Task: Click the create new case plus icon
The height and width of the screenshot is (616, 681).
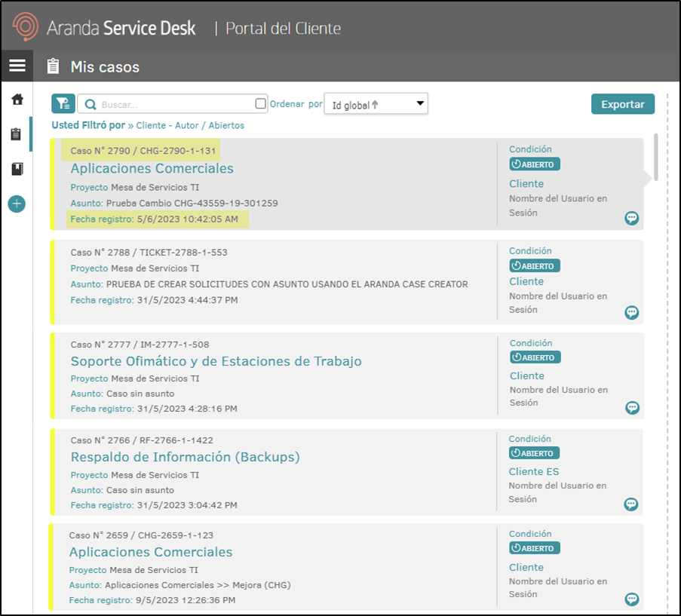Action: pos(17,204)
